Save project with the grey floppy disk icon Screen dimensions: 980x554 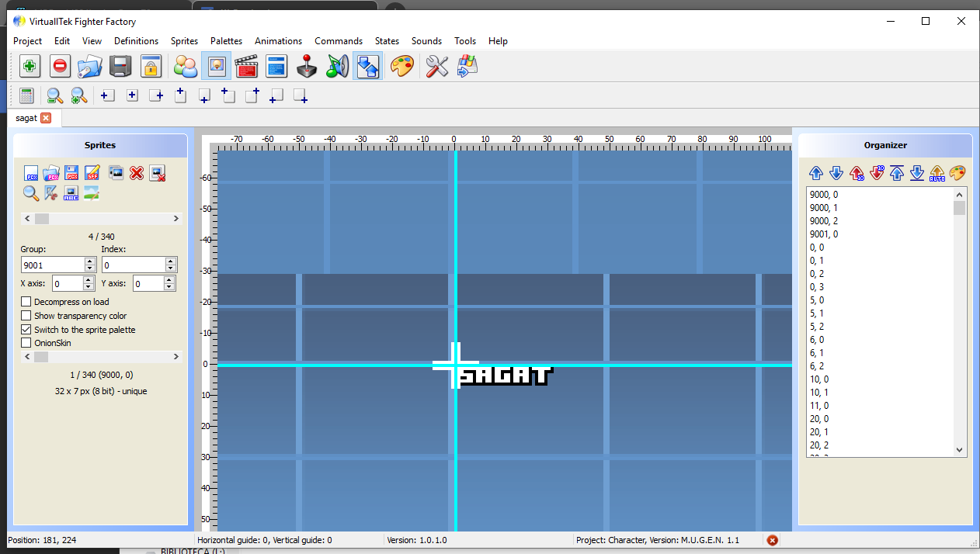point(120,67)
